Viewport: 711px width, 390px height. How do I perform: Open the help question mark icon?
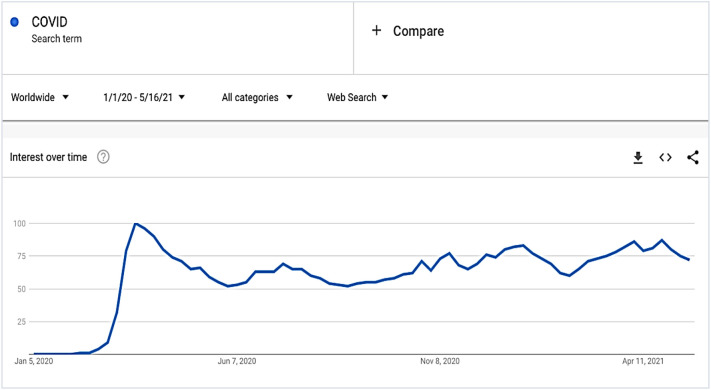coord(103,157)
